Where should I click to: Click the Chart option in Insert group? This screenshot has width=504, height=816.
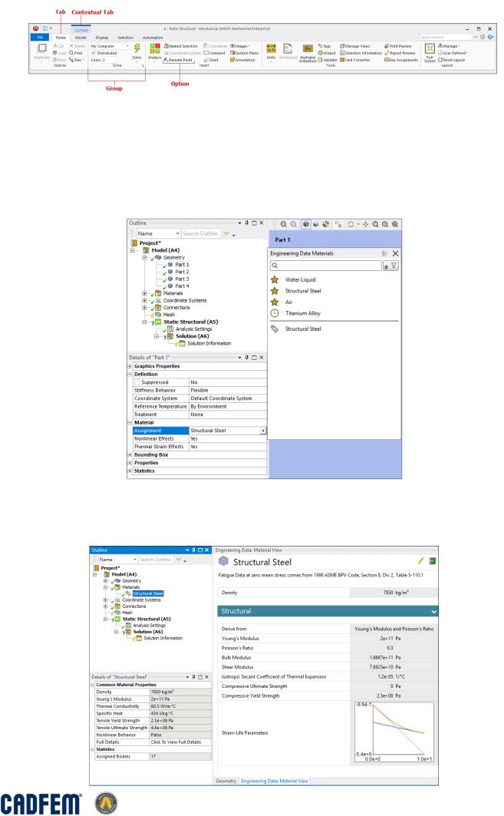pos(211,60)
